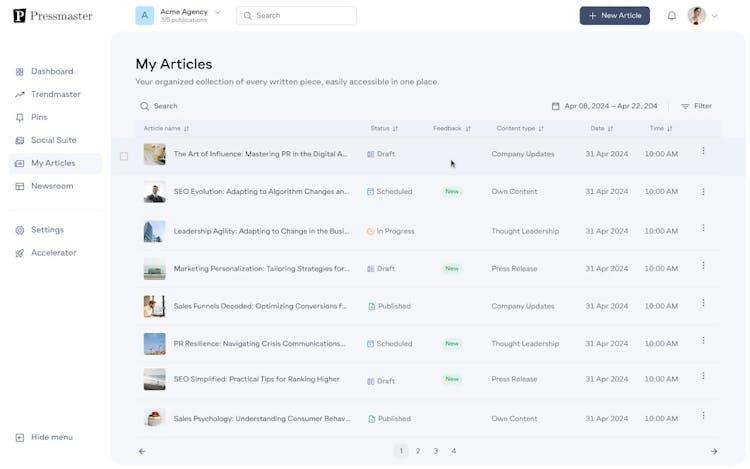Click the next page arrow
Viewport: 750px width, 469px height.
pyautogui.click(x=713, y=451)
